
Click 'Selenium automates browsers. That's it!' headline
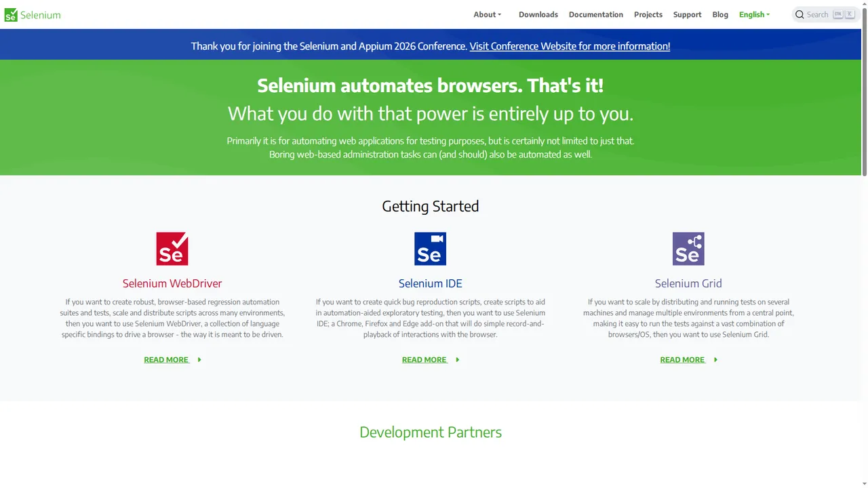click(x=431, y=85)
